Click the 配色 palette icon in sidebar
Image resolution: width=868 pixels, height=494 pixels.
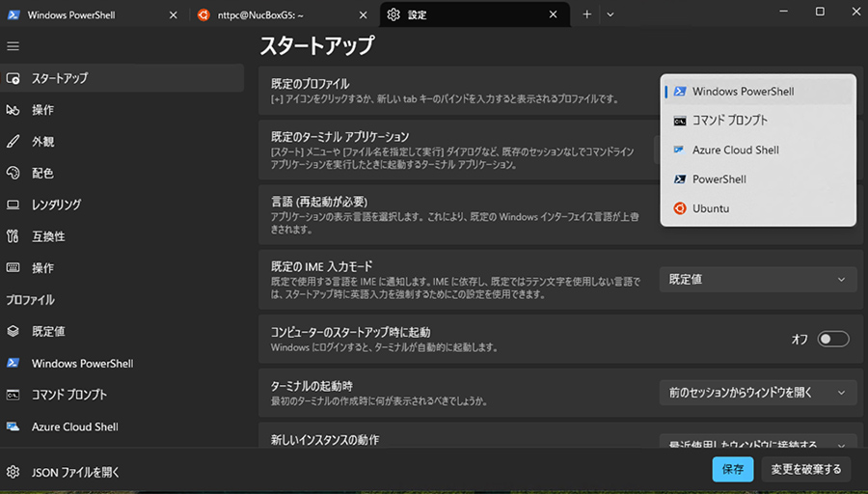[x=14, y=174]
